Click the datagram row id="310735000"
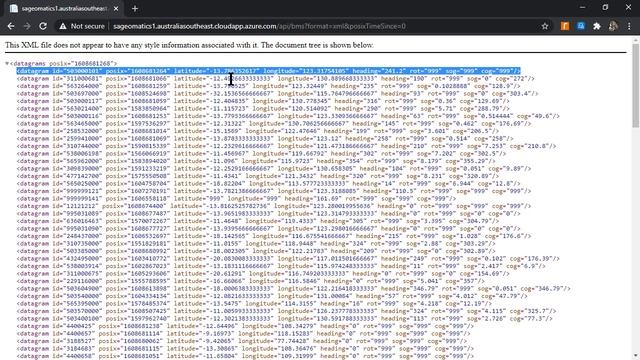 pyautogui.click(x=256, y=243)
